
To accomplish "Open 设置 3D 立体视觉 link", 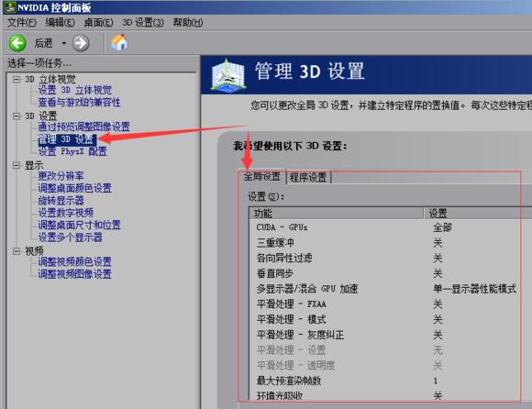I will [74, 90].
